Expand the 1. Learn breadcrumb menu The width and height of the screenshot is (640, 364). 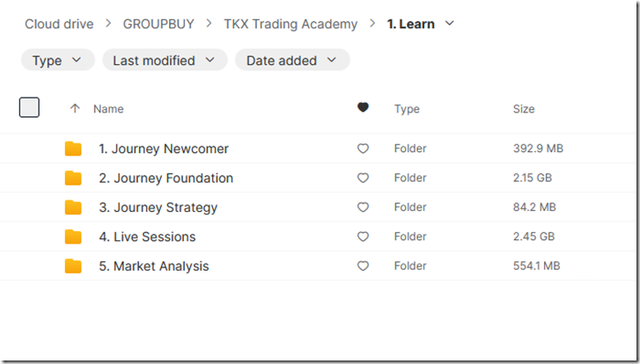(450, 24)
